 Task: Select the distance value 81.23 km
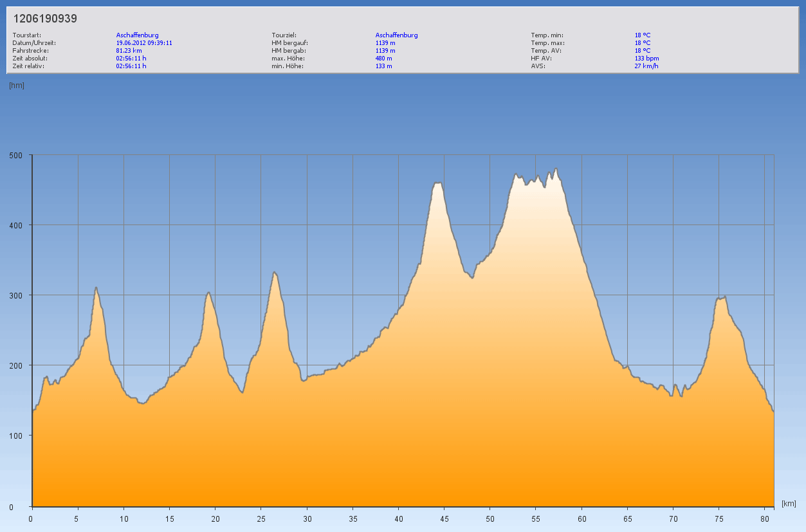point(129,51)
